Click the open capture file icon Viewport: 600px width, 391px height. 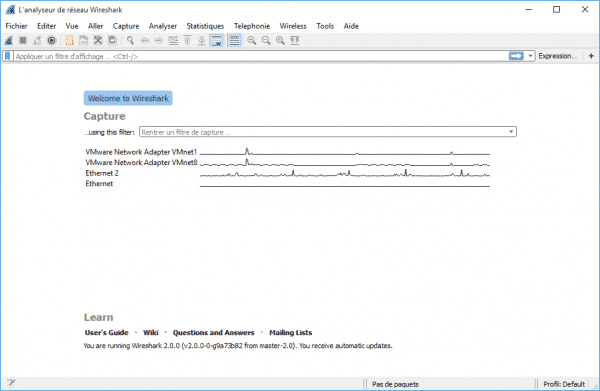[69, 41]
